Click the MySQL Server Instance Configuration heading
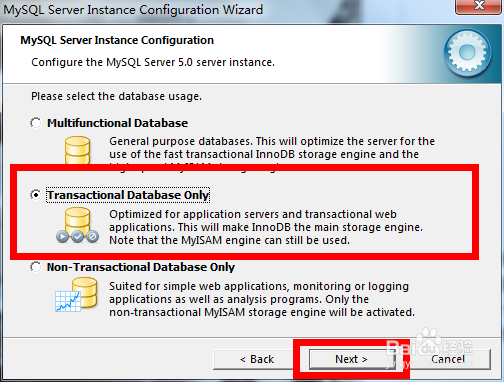Image resolution: width=504 pixels, height=382 pixels. pyautogui.click(x=117, y=40)
